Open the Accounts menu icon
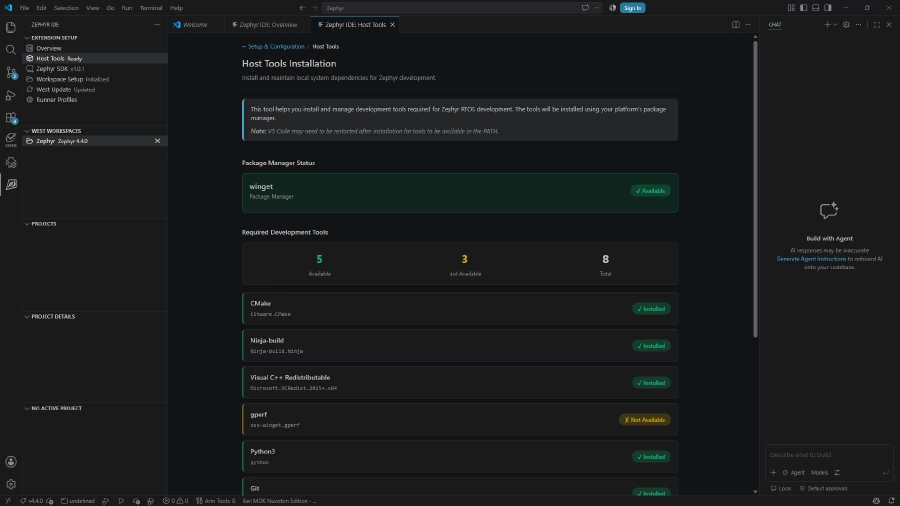The height and width of the screenshot is (506, 900). [10, 462]
